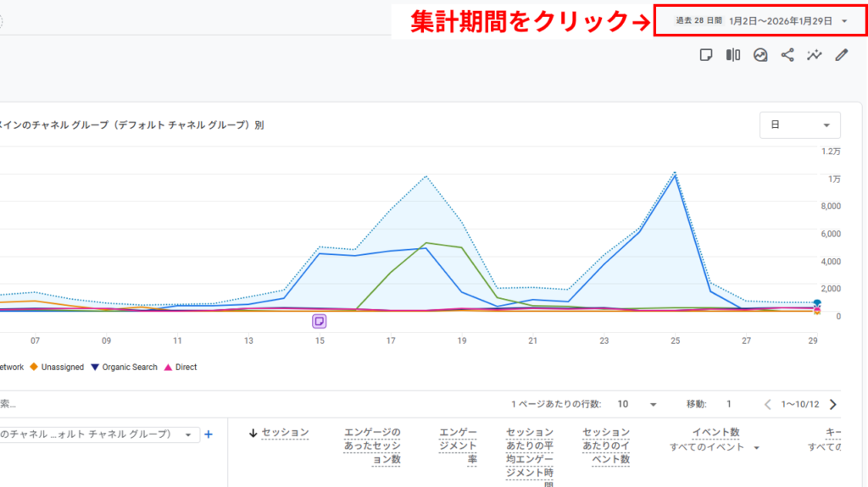Share this report via share icon
868x487 pixels.
787,55
